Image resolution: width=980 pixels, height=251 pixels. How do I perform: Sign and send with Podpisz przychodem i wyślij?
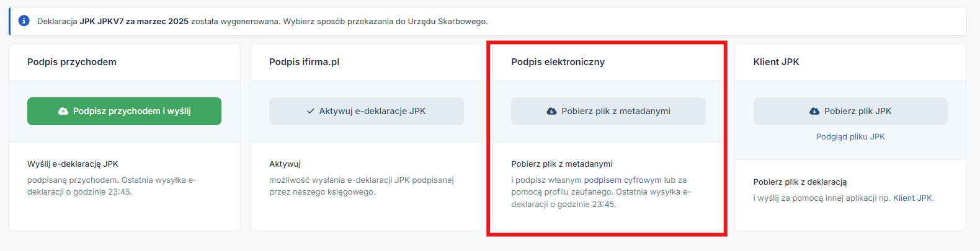coord(124,111)
